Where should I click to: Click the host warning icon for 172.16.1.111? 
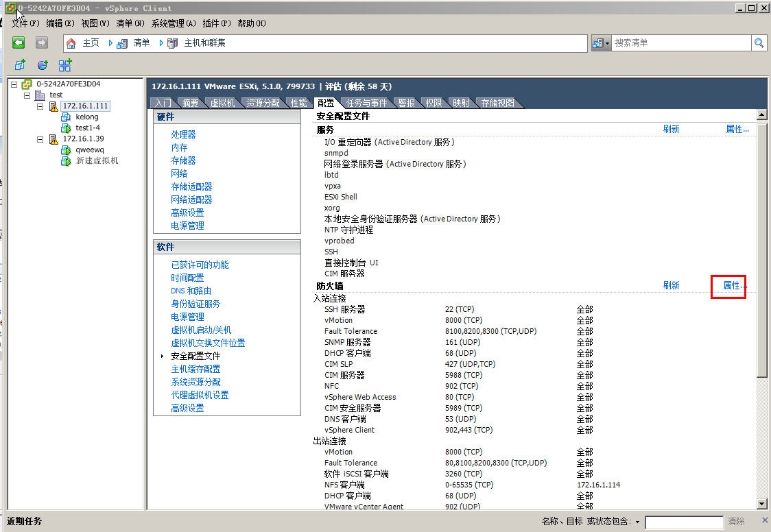(x=54, y=106)
